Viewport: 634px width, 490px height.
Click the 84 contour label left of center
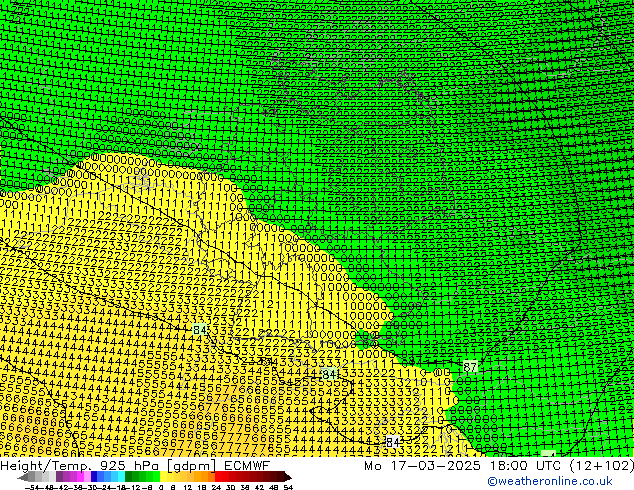click(200, 329)
